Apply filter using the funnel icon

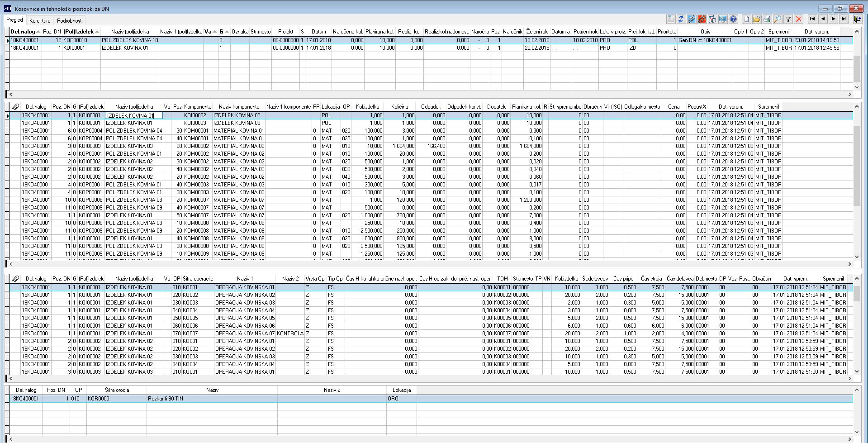[x=788, y=19]
